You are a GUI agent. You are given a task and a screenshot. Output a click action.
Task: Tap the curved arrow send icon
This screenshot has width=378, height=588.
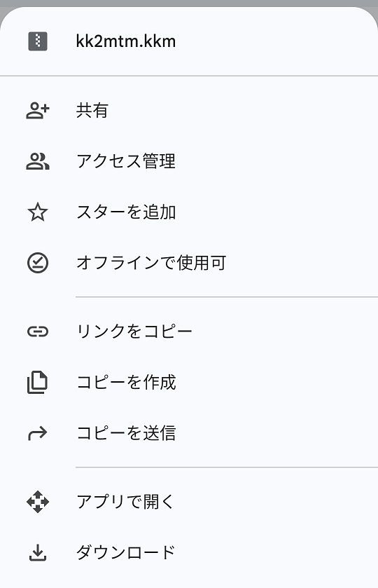pos(38,433)
